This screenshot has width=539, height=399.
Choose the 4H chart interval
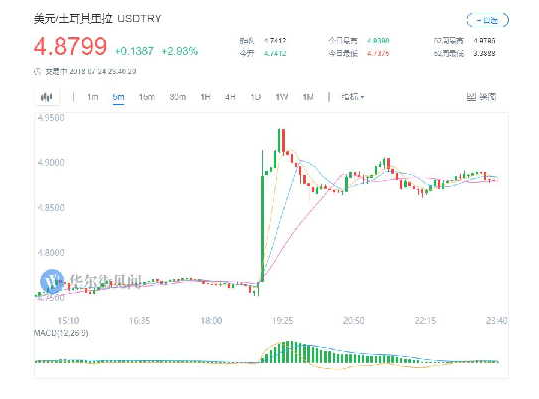230,97
